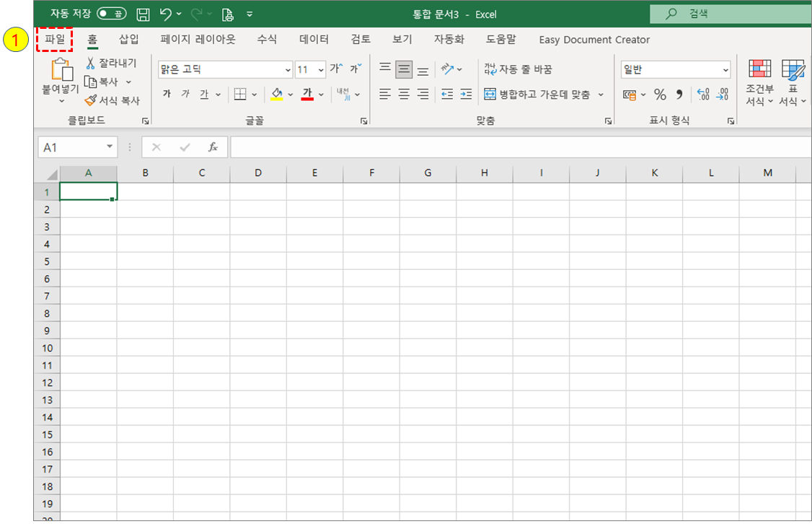This screenshot has width=812, height=524.
Task: Apply italic with the slanted 가 icon
Action: [x=185, y=94]
